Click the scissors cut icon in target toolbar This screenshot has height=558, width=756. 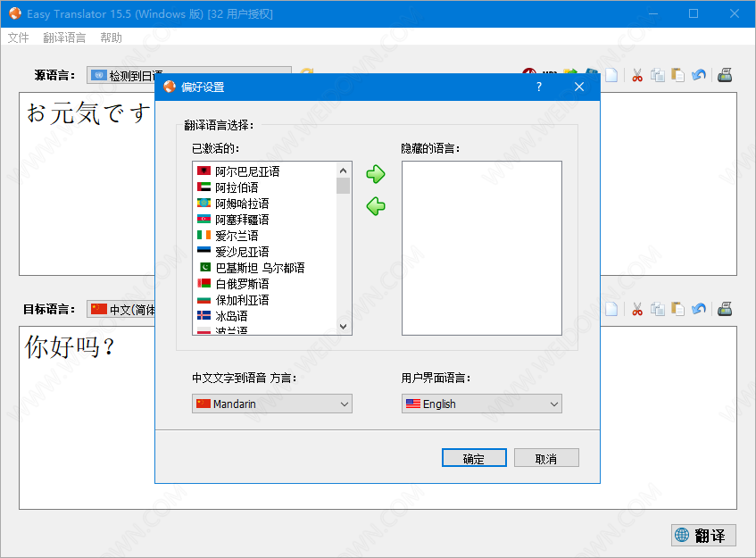click(637, 309)
